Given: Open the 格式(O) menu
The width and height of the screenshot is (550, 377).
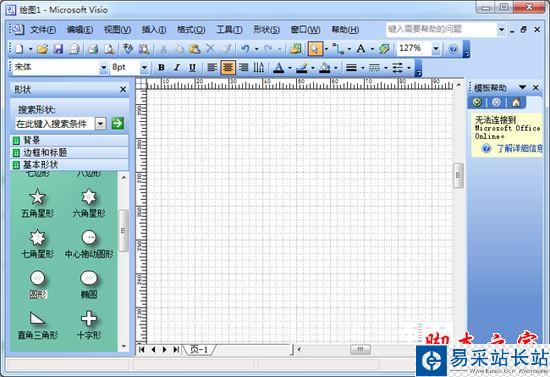Looking at the screenshot, I should (191, 29).
